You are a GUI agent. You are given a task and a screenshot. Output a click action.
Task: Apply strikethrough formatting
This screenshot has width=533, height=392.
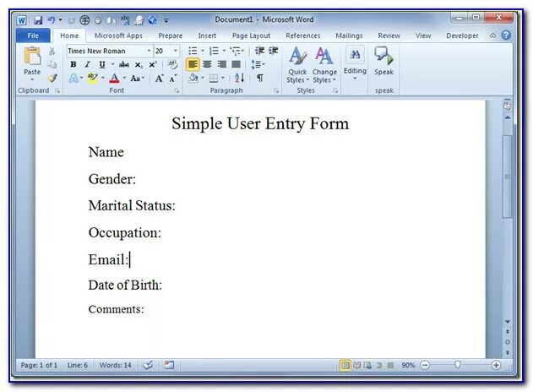[x=123, y=64]
